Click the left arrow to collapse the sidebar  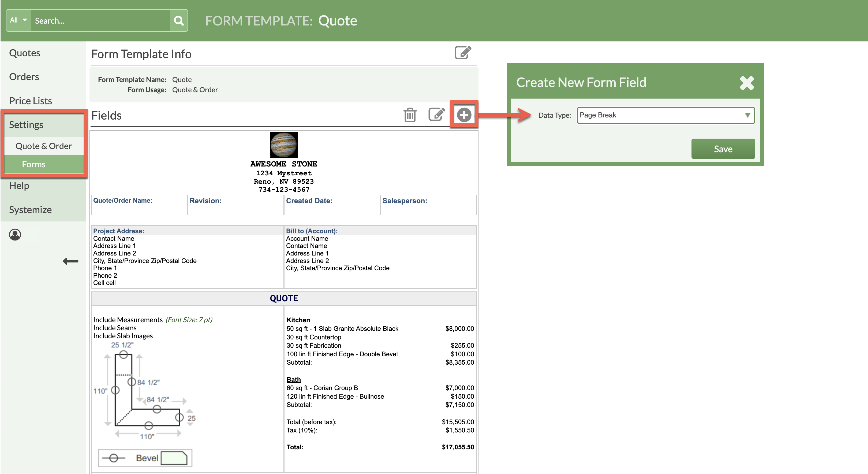(x=70, y=261)
